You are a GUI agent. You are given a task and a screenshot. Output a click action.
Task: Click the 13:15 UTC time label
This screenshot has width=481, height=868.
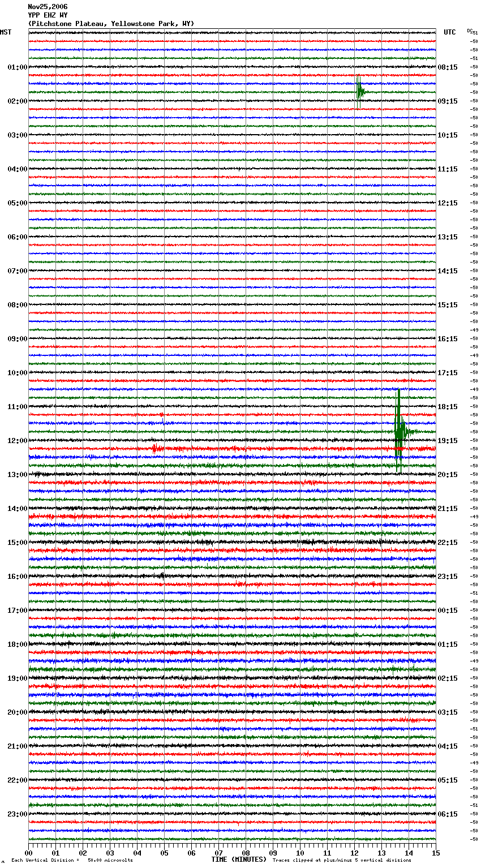(448, 237)
